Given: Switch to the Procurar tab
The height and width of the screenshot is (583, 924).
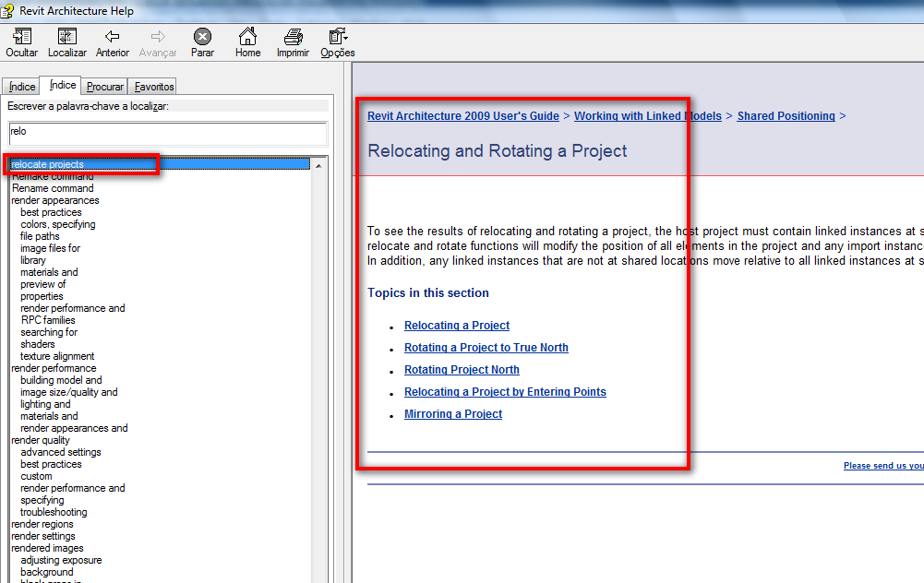Looking at the screenshot, I should (x=105, y=87).
